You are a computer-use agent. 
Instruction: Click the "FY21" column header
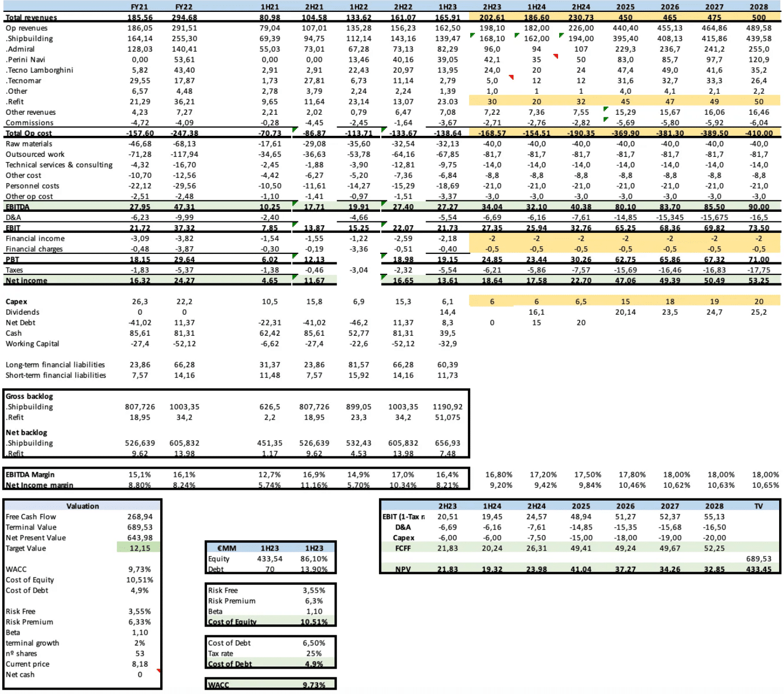[x=140, y=7]
